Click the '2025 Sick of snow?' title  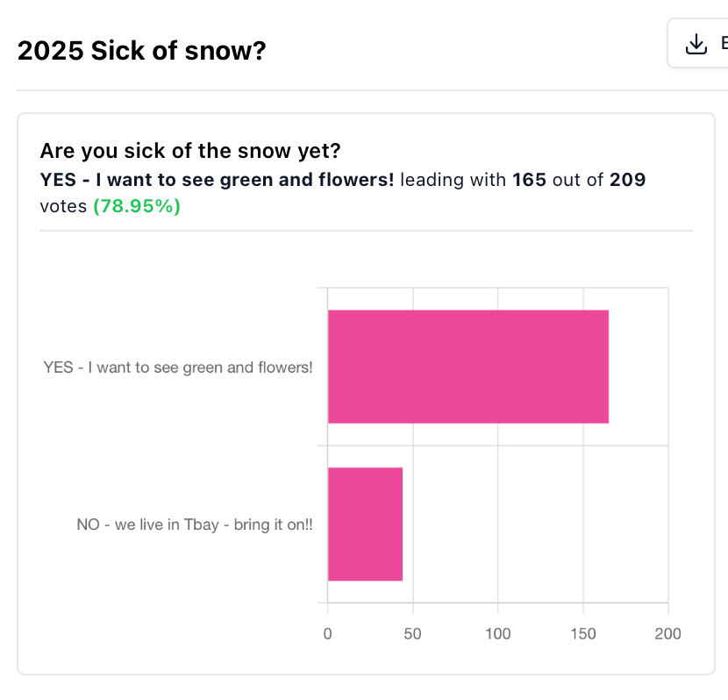(x=141, y=50)
